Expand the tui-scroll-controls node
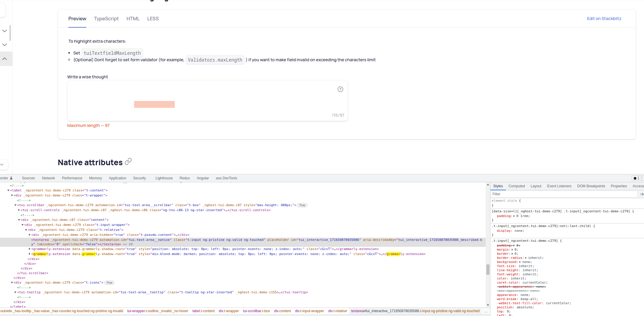The image size is (644, 316). [19, 210]
